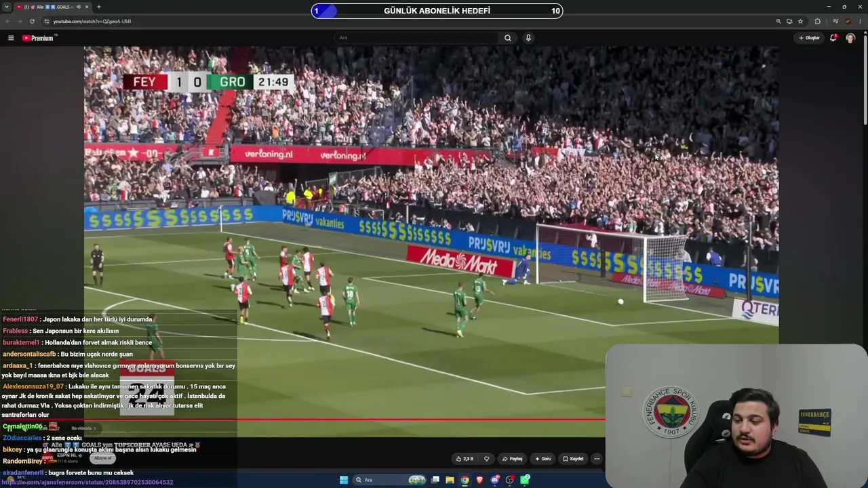Mute the tab via its speaker icon
The height and width of the screenshot is (488, 868).
79,7
